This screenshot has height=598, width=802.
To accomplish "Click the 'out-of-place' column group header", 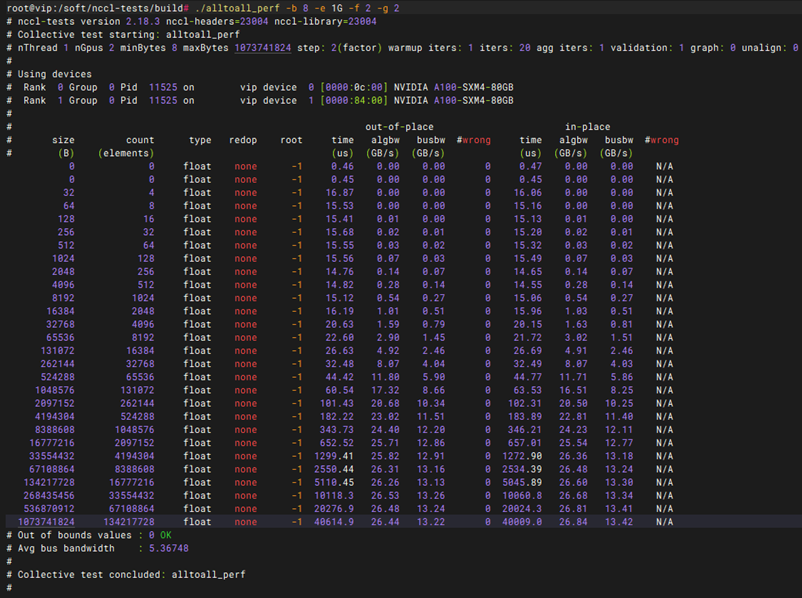I will pyautogui.click(x=399, y=127).
